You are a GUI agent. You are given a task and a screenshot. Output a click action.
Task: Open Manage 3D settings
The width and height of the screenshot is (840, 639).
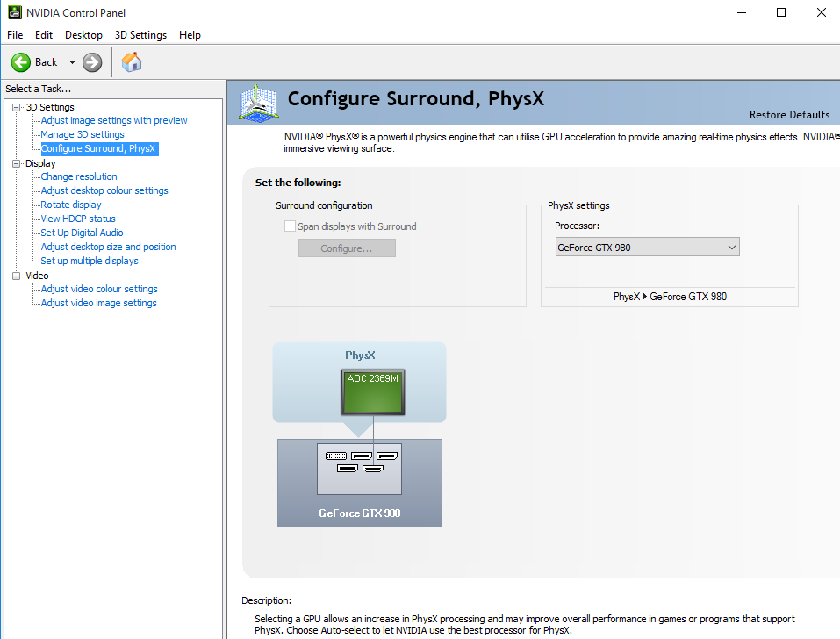coord(83,134)
